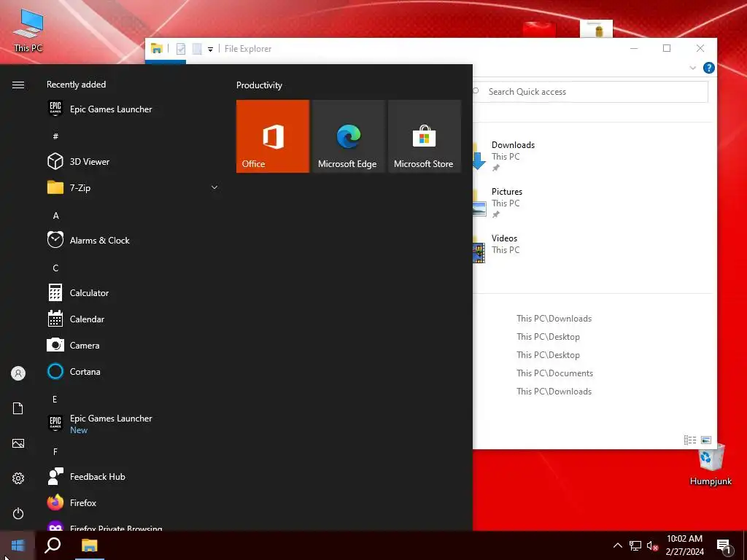Viewport: 747px width, 560px height.
Task: Open Settings gear in Start menu
Action: (x=18, y=478)
